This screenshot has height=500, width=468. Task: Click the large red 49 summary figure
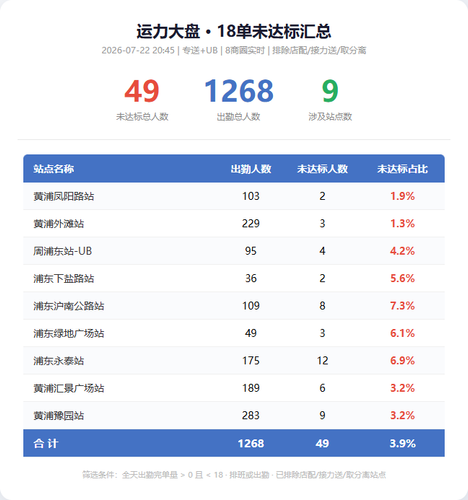[x=142, y=91]
